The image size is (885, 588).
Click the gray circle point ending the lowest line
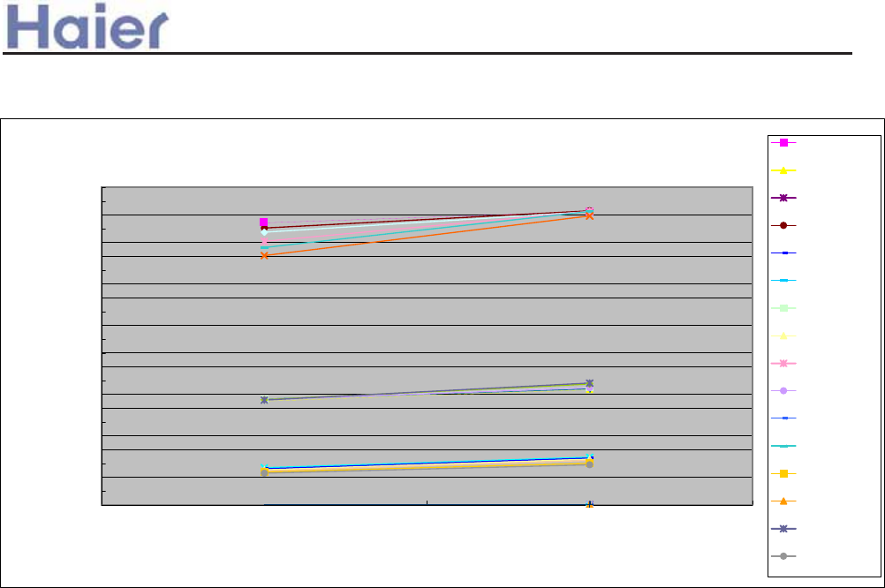[589, 464]
